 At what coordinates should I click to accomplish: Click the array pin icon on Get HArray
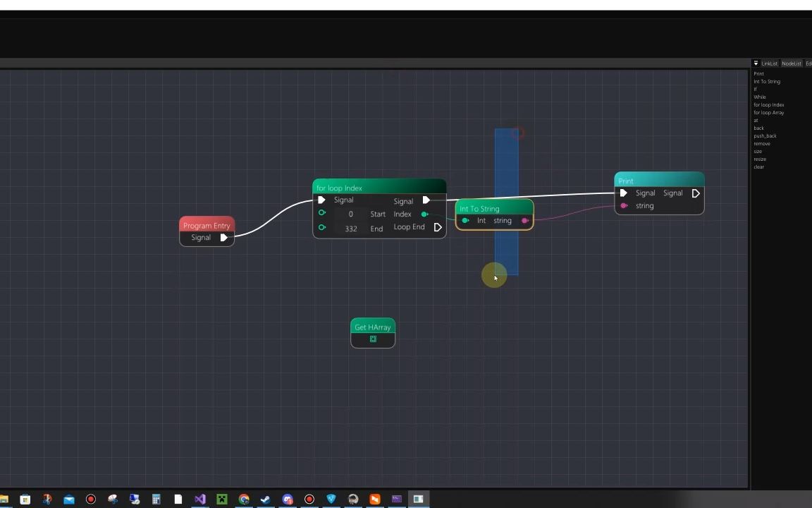[373, 339]
